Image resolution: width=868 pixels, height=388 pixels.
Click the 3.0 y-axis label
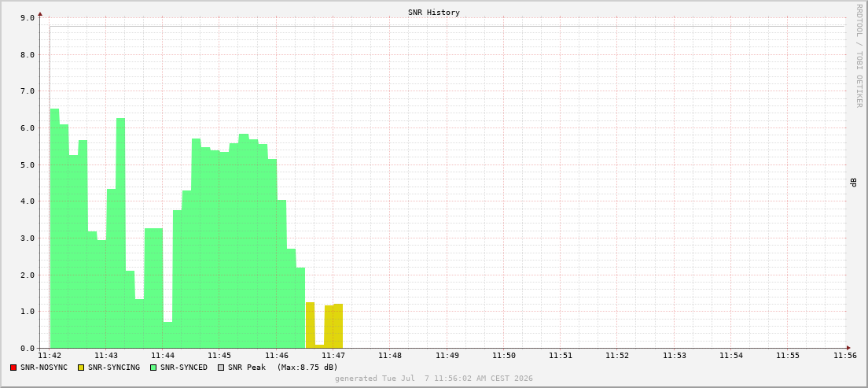(x=28, y=238)
